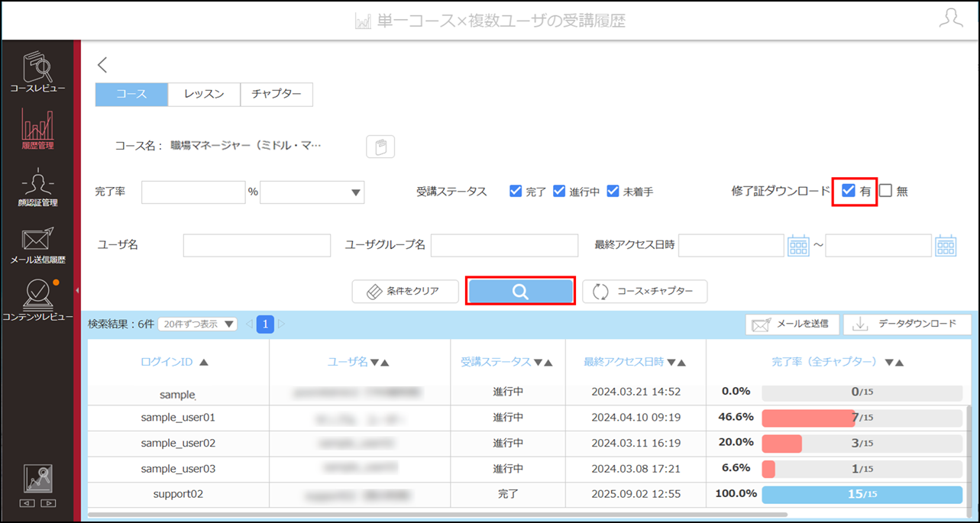Open メール送信履歴 in the sidebar
The width and height of the screenshot is (980, 523).
pos(37,244)
